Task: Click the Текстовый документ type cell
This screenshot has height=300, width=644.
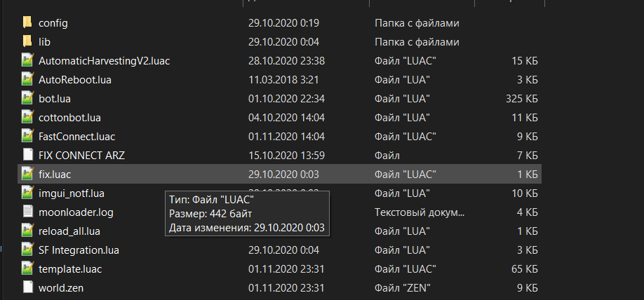Action: [419, 211]
